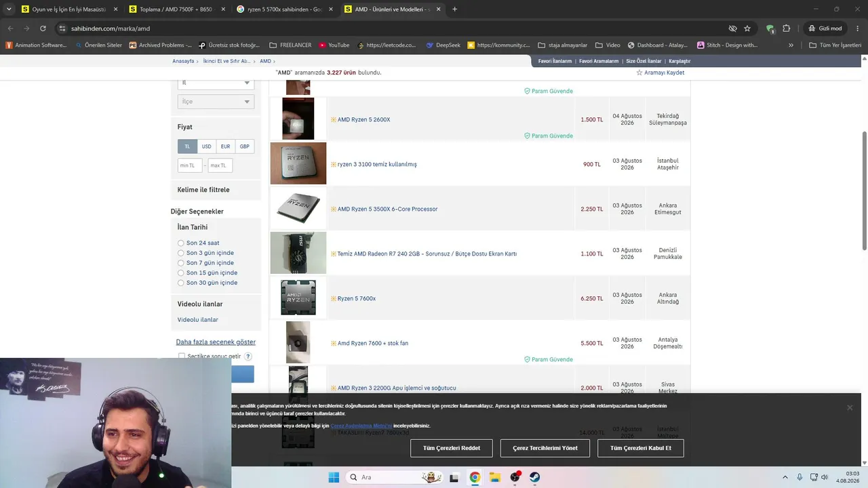Viewport: 868px width, 488px height.
Task: Switch to the 'ryzen 5 5700x sahibinden' Google tab
Action: click(284, 9)
